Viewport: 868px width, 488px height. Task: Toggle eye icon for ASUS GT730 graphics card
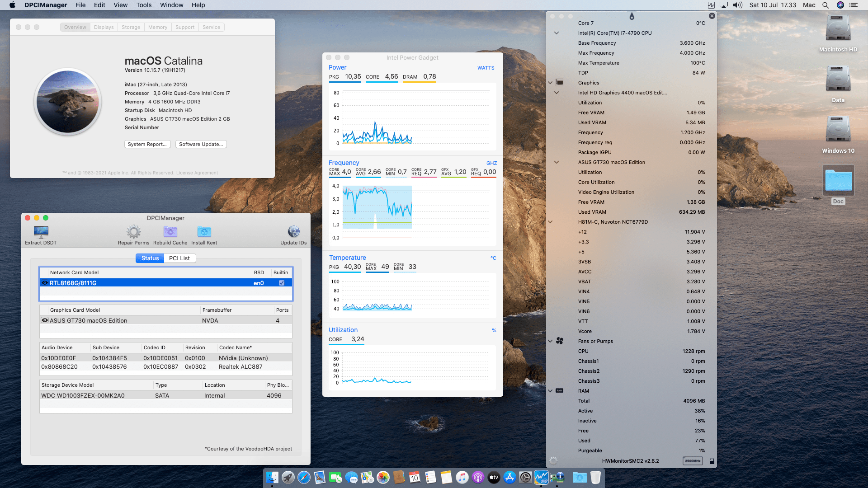45,320
